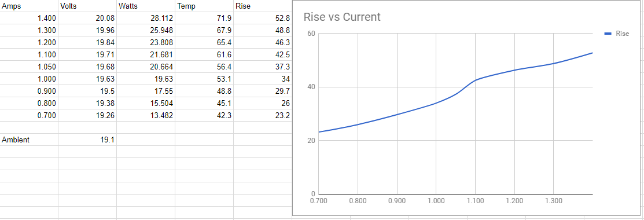Select the 28.112 watts cell

(146, 19)
